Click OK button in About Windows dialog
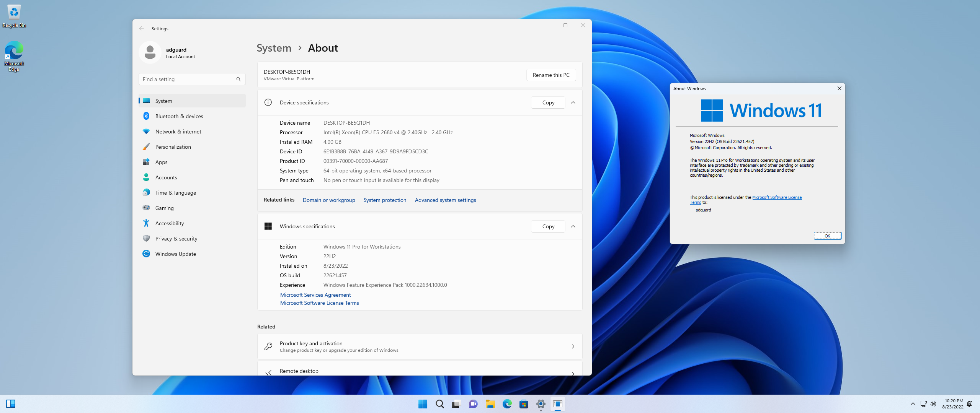The height and width of the screenshot is (413, 980). tap(826, 235)
